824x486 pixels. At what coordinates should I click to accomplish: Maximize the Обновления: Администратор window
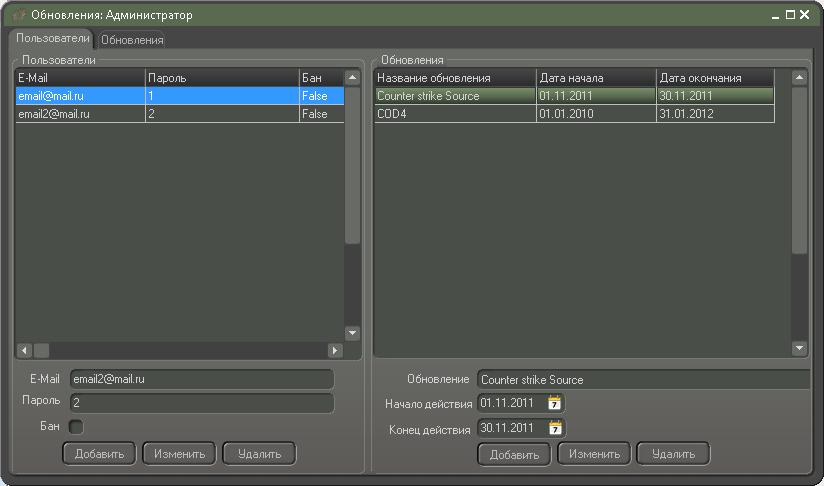790,15
